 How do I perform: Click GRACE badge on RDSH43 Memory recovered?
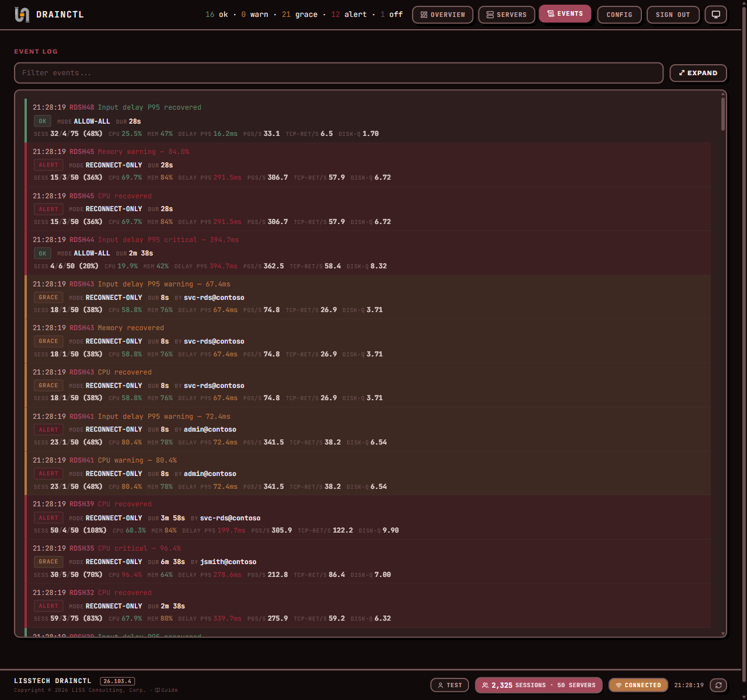click(x=48, y=341)
